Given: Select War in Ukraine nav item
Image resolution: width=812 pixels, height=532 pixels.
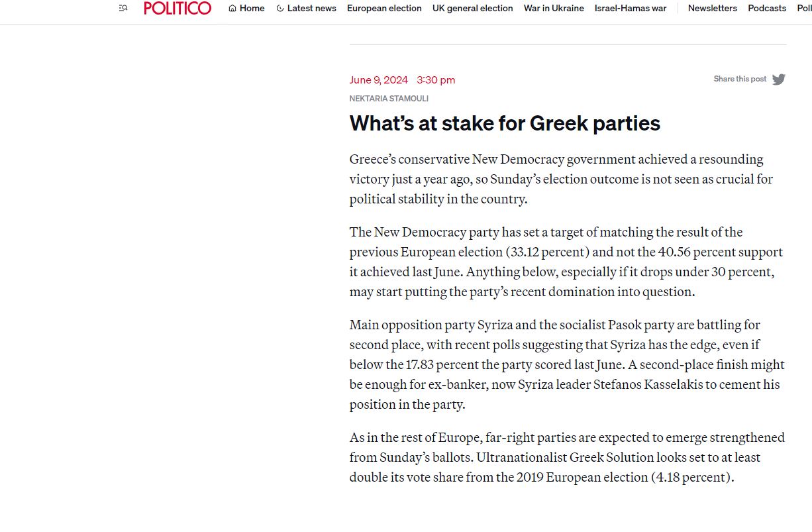Looking at the screenshot, I should (554, 9).
